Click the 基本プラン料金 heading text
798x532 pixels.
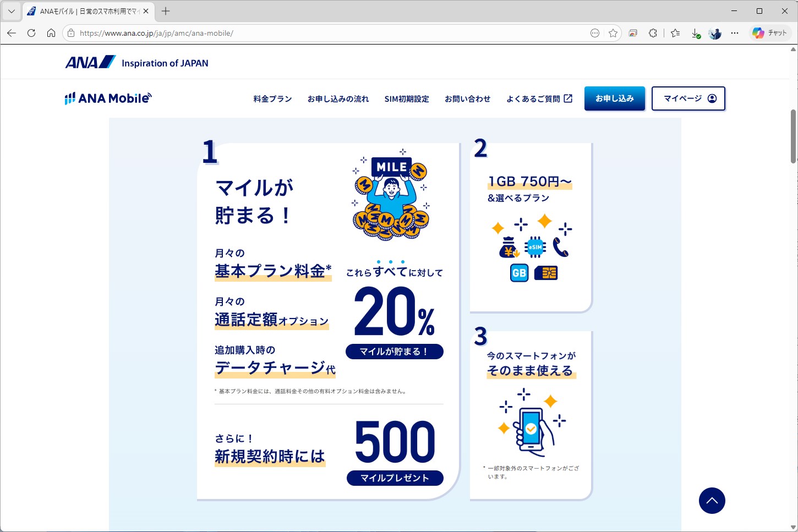point(273,271)
